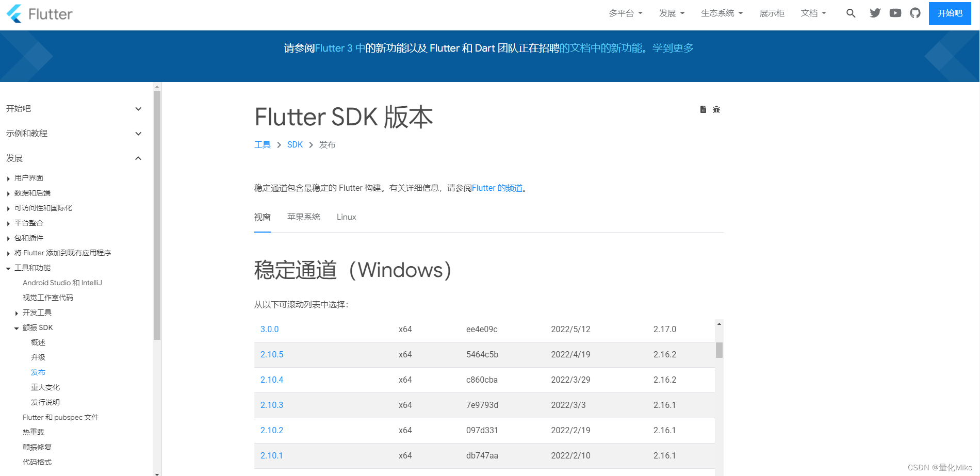This screenshot has height=476, width=980.
Task: Open the 文档 dropdown menu
Action: click(x=813, y=13)
